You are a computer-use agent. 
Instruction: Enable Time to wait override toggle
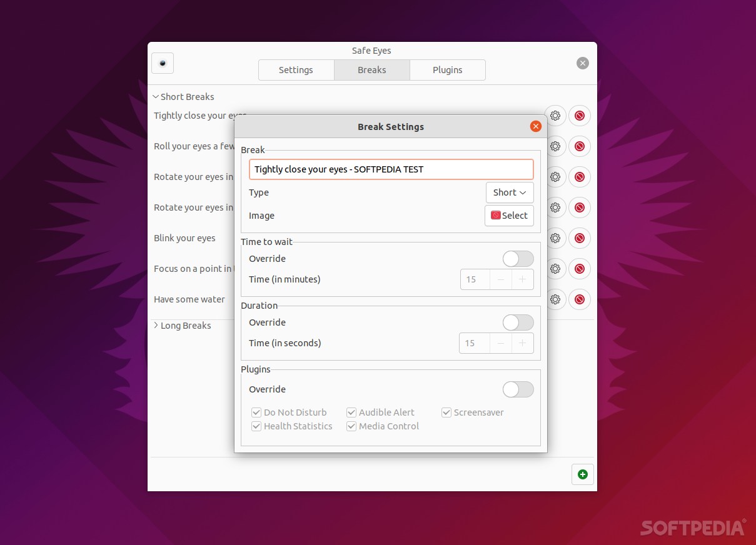point(518,258)
